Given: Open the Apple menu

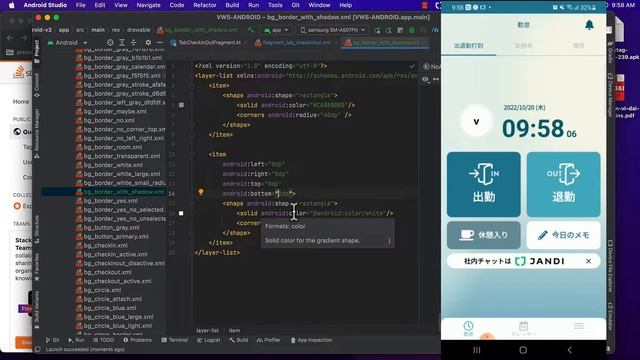Looking at the screenshot, I should click(x=11, y=5).
